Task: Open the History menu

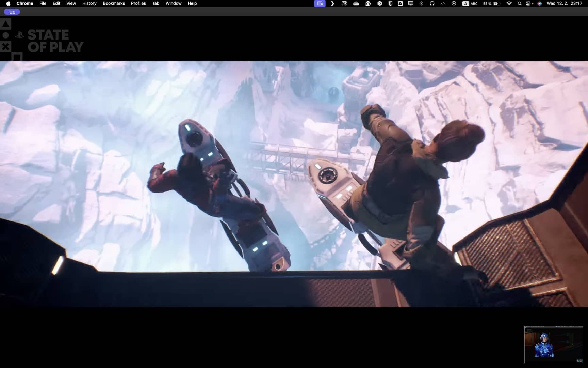Action: click(x=89, y=3)
